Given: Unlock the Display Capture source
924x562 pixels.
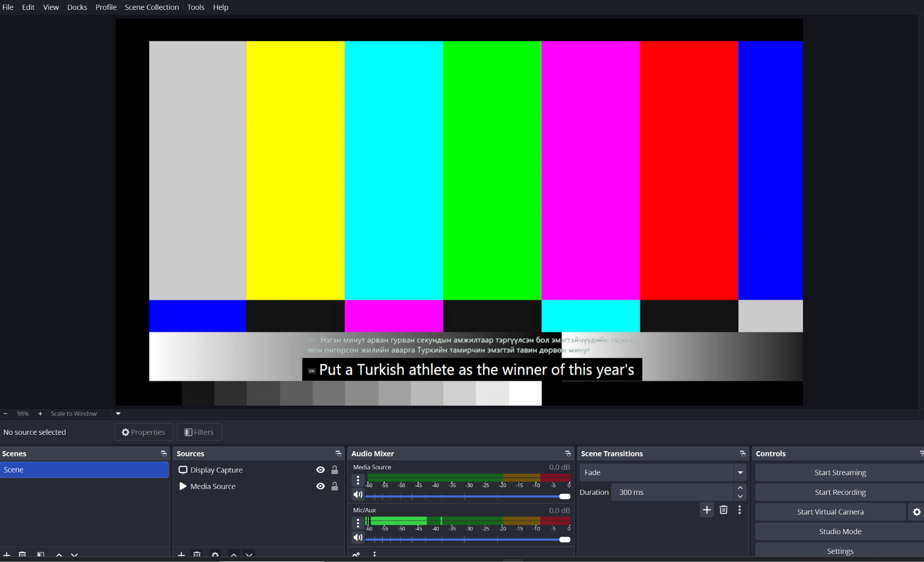Looking at the screenshot, I should pos(335,470).
